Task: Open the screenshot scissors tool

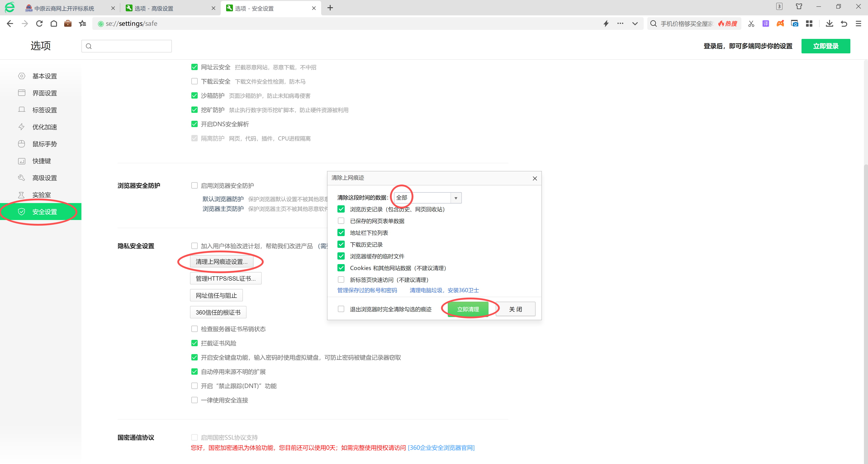Action: (x=751, y=24)
